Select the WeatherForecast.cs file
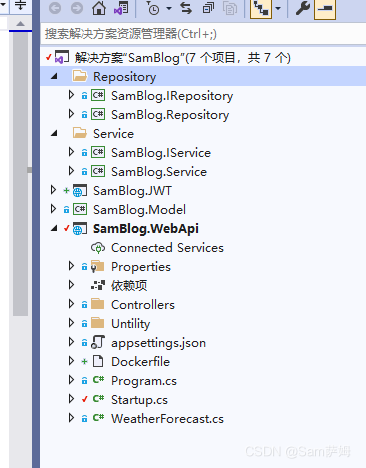The height and width of the screenshot is (468, 366). 167,419
